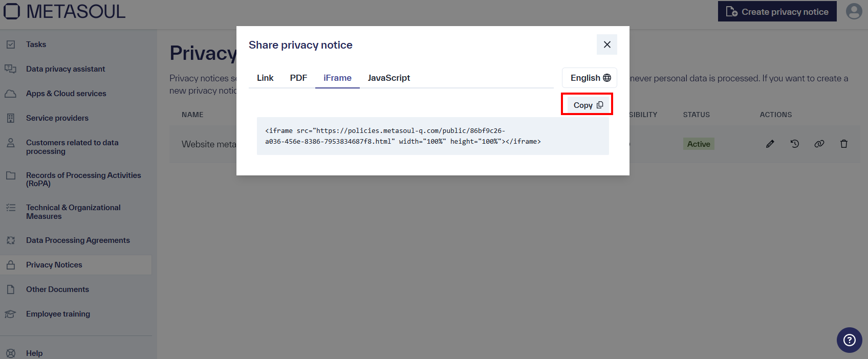Image resolution: width=868 pixels, height=359 pixels.
Task: Open Other Documents section
Action: 57,289
